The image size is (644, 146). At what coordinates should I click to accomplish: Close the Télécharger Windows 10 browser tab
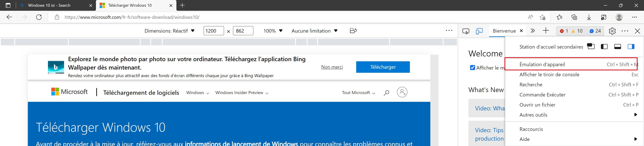(171, 5)
